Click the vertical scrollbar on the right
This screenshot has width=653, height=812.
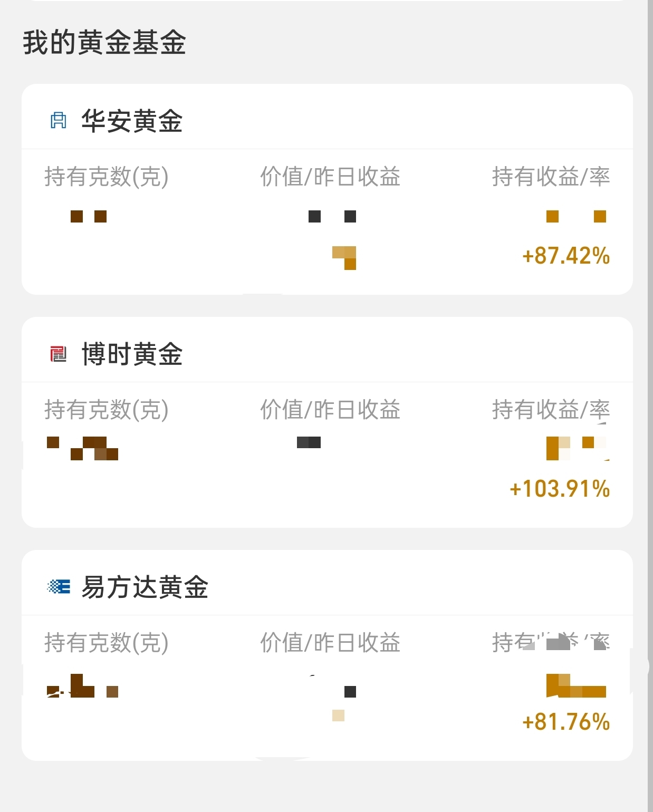(650, 406)
